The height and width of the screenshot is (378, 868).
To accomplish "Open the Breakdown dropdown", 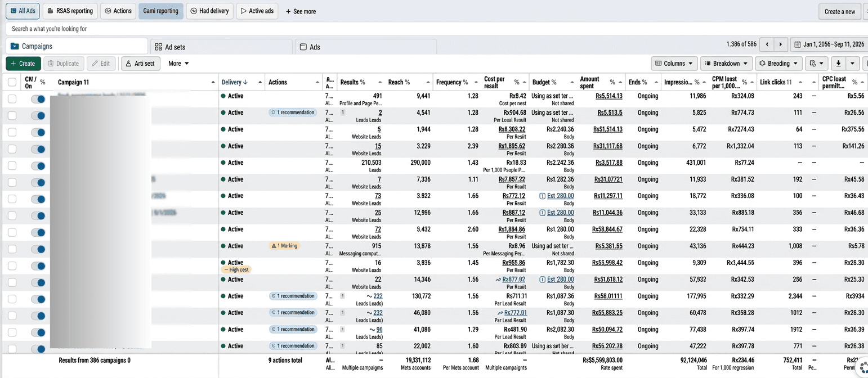I will (726, 64).
